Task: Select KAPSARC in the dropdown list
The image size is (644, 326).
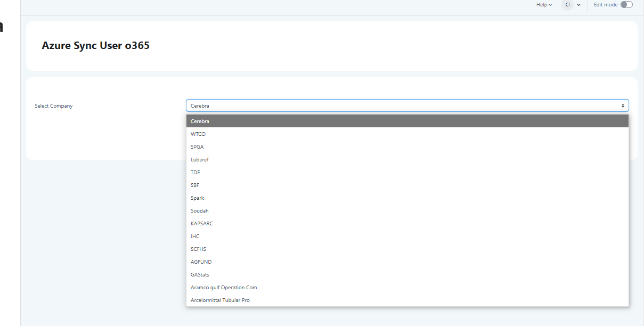Action: click(407, 224)
